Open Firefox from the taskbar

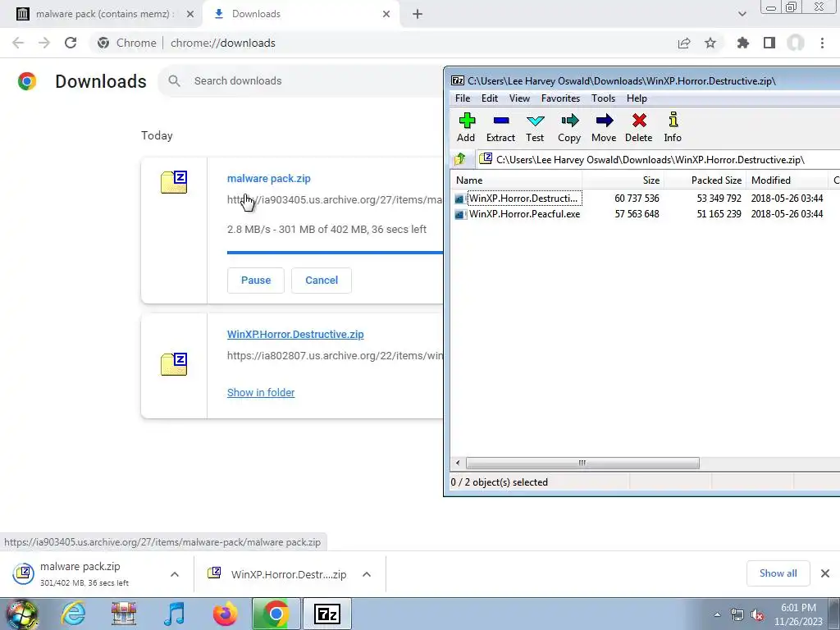(x=225, y=614)
